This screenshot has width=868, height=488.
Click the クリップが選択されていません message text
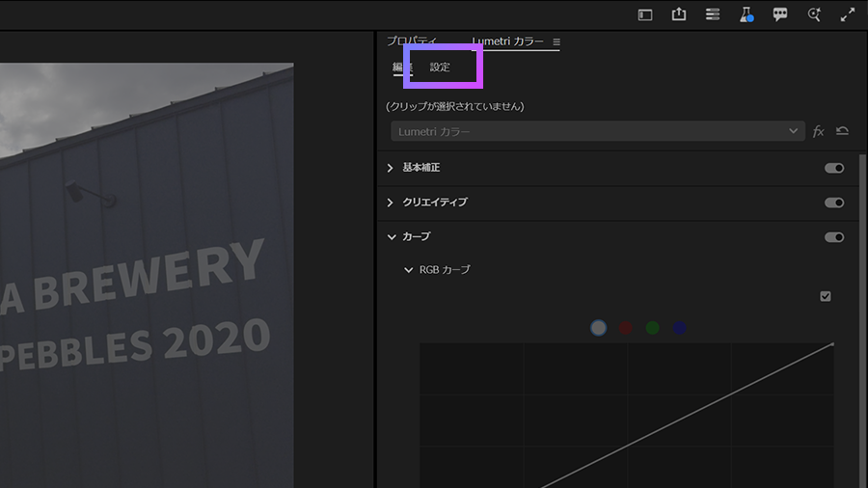[x=455, y=106]
